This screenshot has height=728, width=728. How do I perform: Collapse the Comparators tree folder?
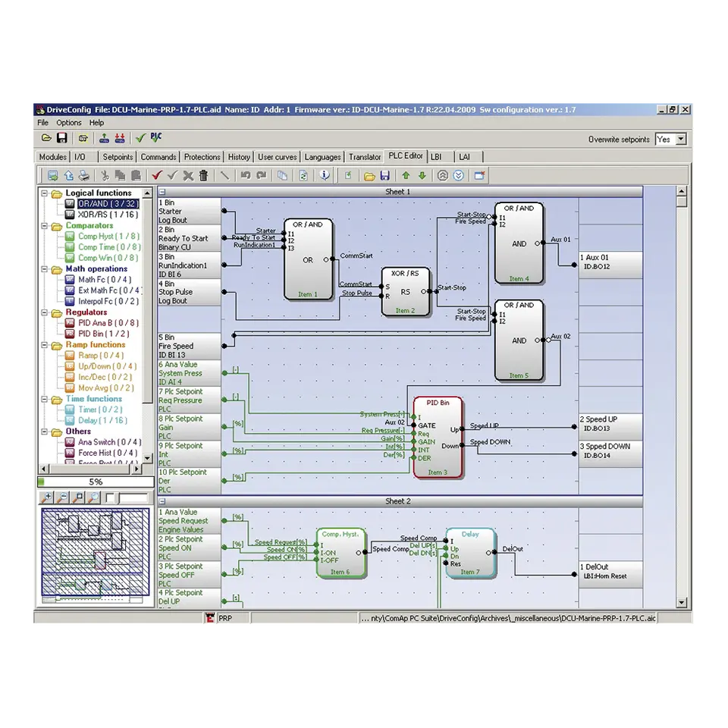click(45, 226)
